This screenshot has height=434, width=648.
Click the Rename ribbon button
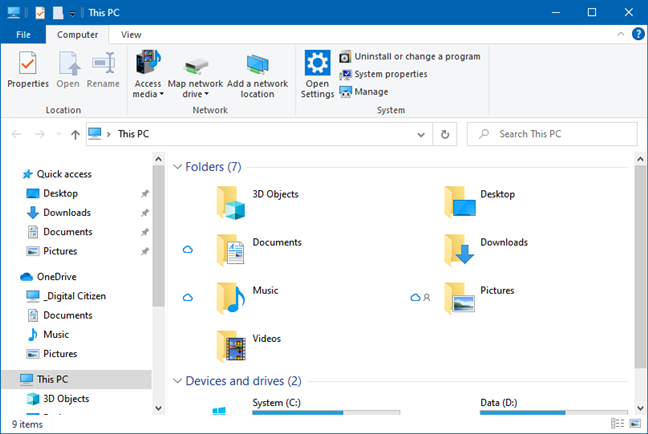(x=103, y=69)
